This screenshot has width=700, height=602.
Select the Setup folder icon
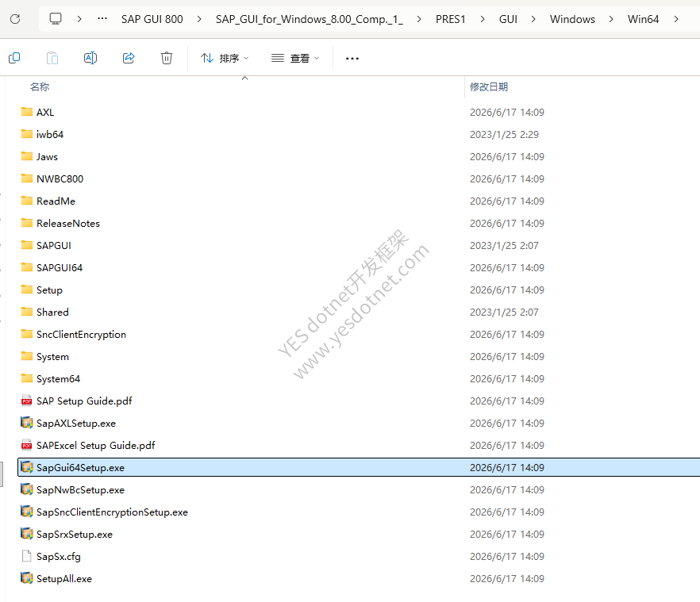pyautogui.click(x=27, y=289)
